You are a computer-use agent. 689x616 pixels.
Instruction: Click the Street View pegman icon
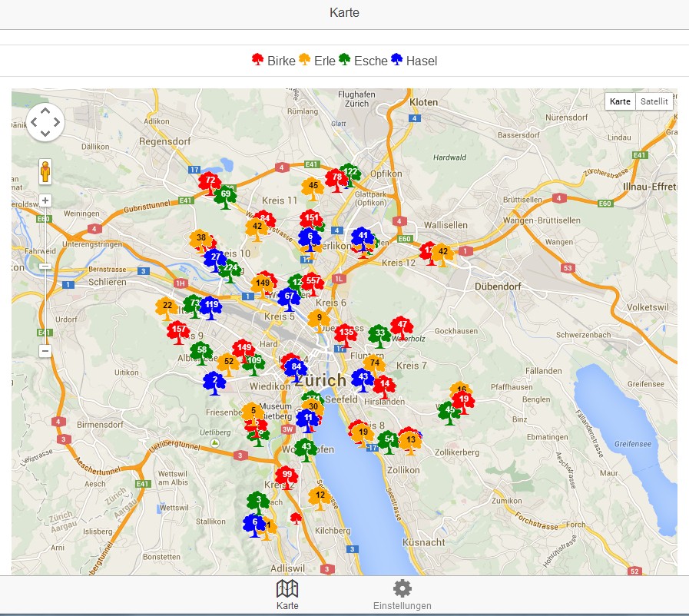point(45,171)
